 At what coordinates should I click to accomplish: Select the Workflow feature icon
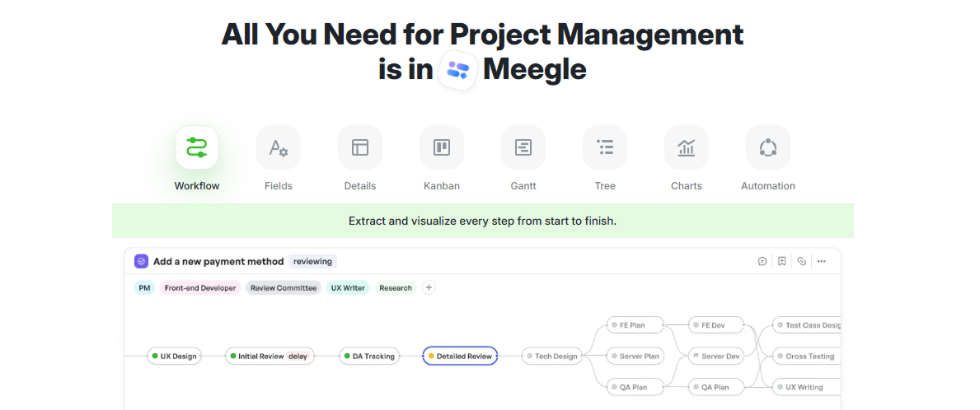coord(197,147)
